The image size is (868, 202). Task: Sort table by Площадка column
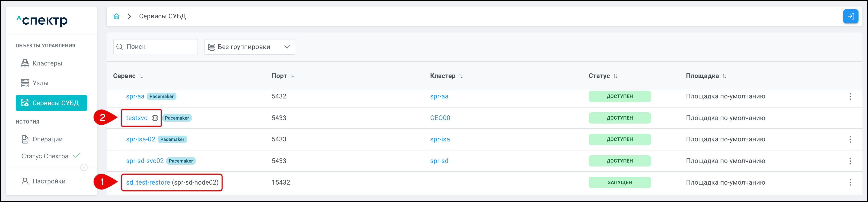tap(724, 76)
